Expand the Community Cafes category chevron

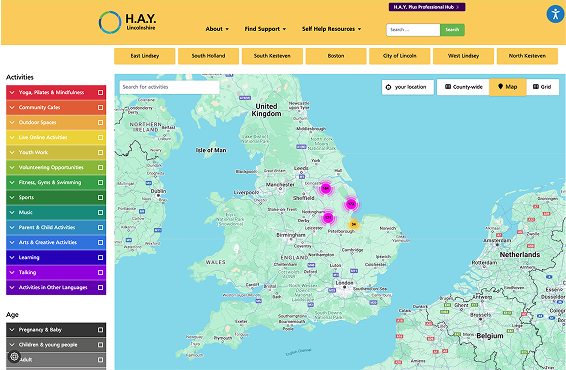click(12, 108)
